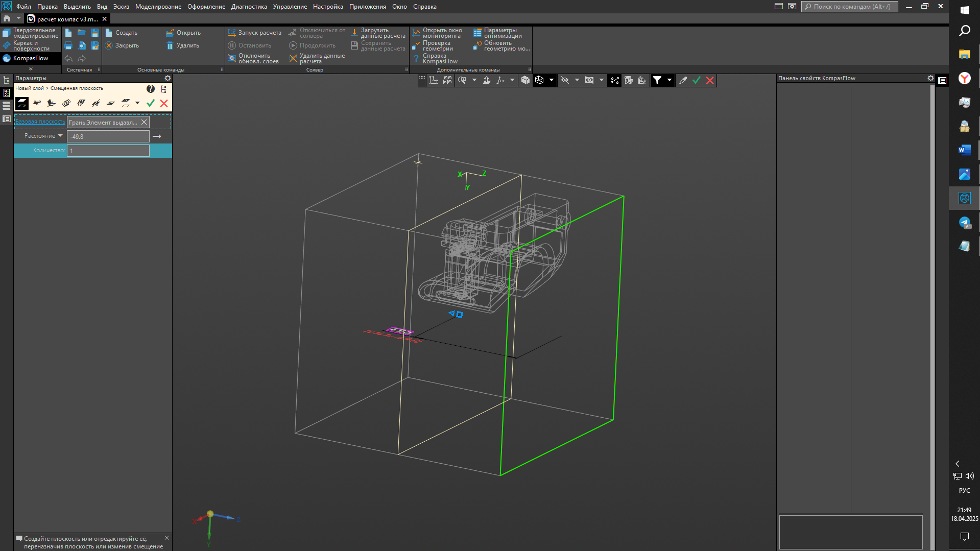This screenshot has height=551, width=980.
Task: Open the filter funnel dropdown arrow
Action: point(669,80)
